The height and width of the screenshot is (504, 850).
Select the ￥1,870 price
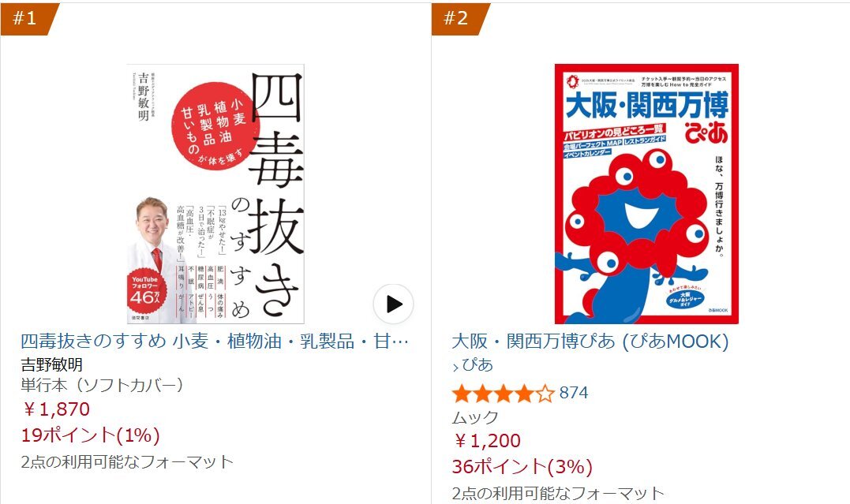click(x=56, y=409)
